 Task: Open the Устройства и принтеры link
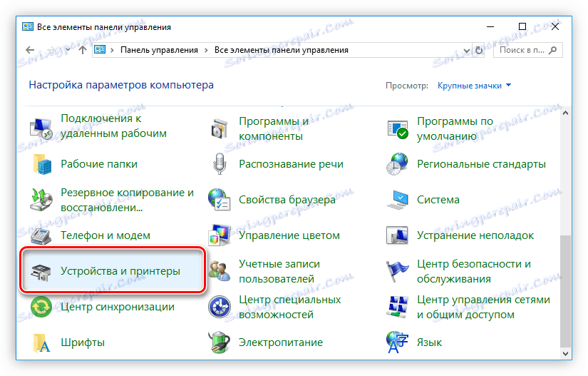pos(120,271)
